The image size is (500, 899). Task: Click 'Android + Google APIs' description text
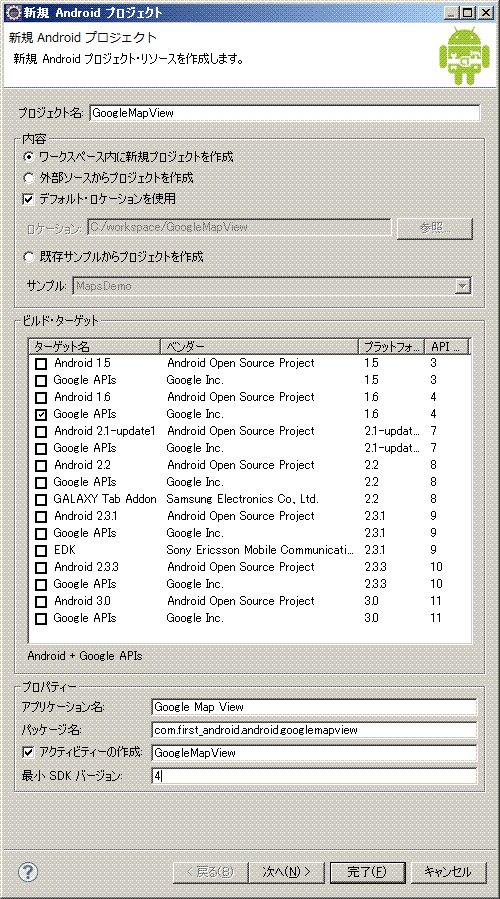click(x=85, y=655)
